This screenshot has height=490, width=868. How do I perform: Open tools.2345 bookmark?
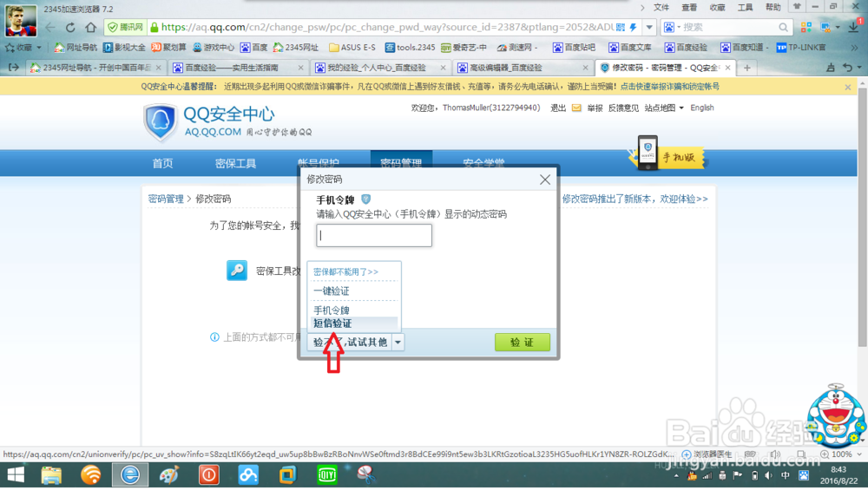[x=411, y=48]
